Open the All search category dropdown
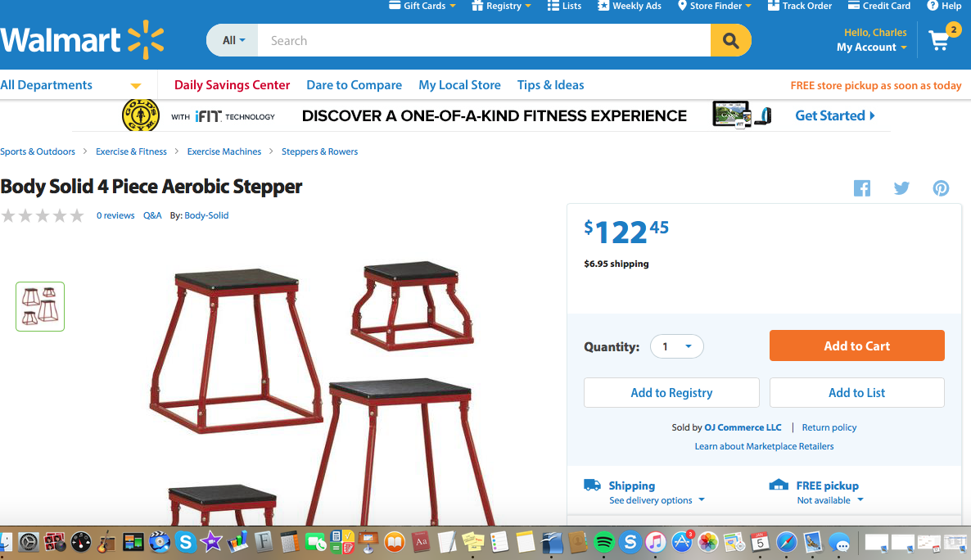This screenshot has width=971, height=560. click(x=233, y=41)
